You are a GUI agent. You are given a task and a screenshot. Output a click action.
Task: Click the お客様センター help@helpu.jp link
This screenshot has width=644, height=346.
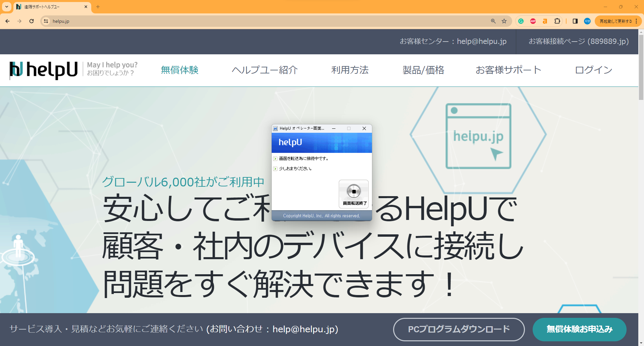tap(453, 41)
